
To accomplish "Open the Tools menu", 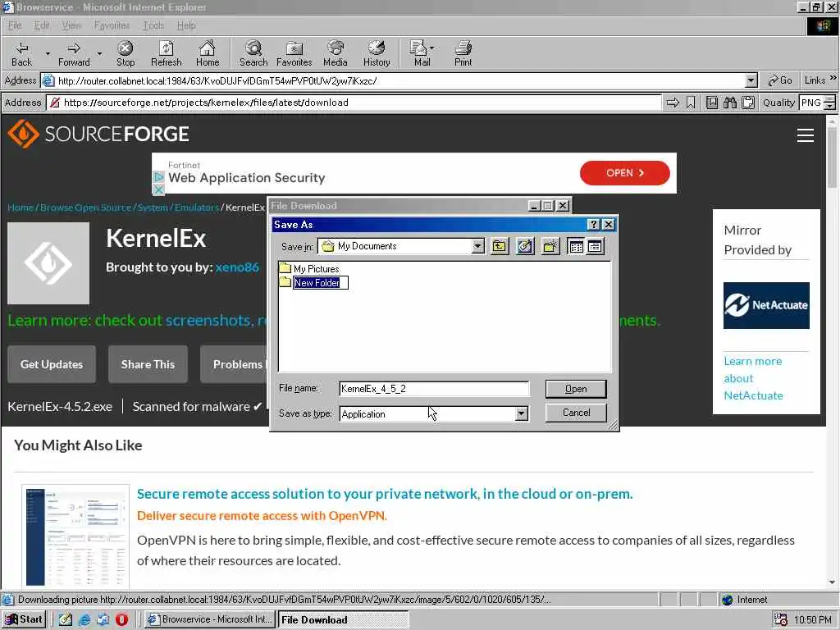I will tap(153, 25).
